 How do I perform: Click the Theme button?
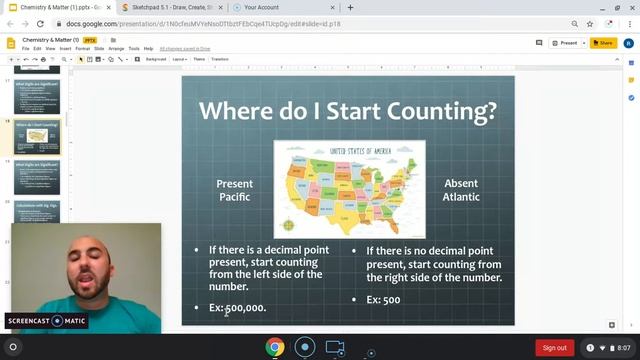click(x=199, y=59)
